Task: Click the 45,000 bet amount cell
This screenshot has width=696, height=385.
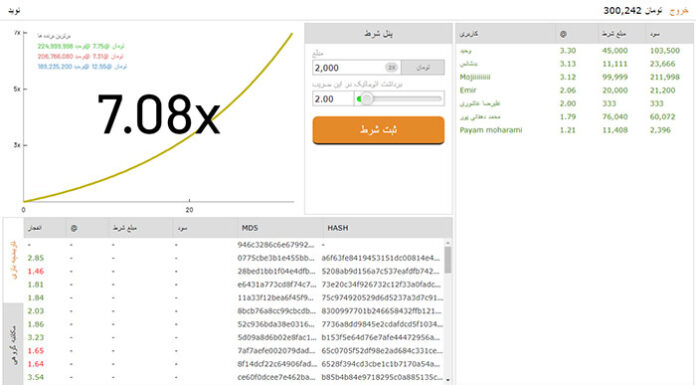Action: [x=615, y=51]
